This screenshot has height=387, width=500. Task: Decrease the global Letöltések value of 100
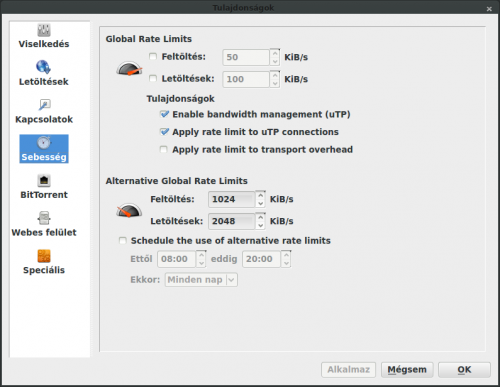pyautogui.click(x=275, y=83)
